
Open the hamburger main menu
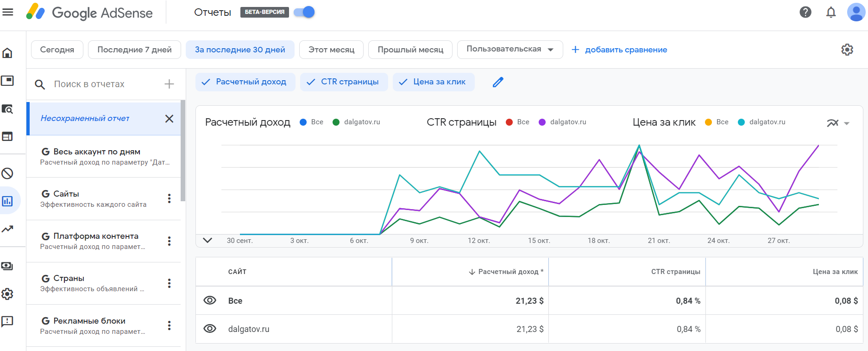(8, 12)
